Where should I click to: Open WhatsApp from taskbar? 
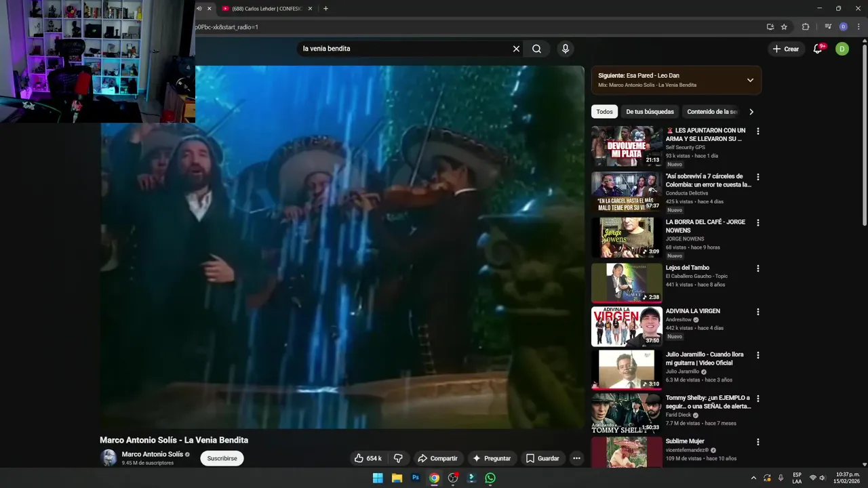[490, 478]
